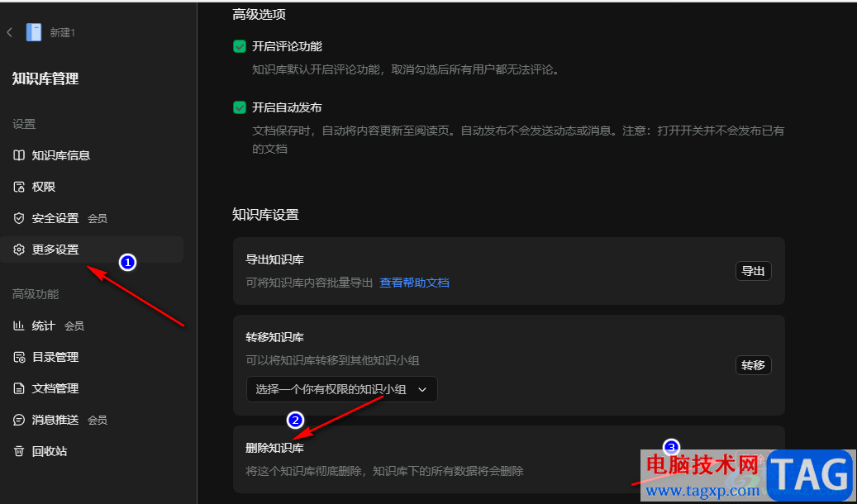The height and width of the screenshot is (504, 857).
Task: Select 更多设置 in the sidebar
Action: [x=92, y=250]
